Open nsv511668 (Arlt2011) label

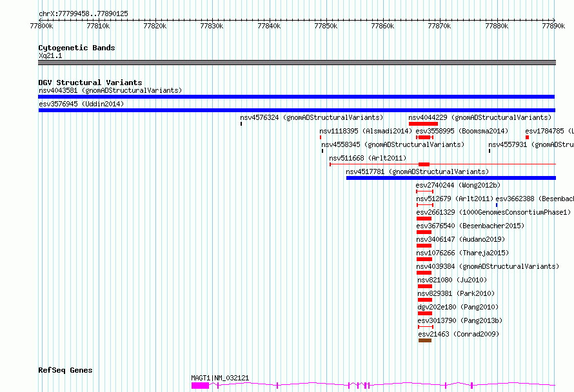pyautogui.click(x=368, y=158)
